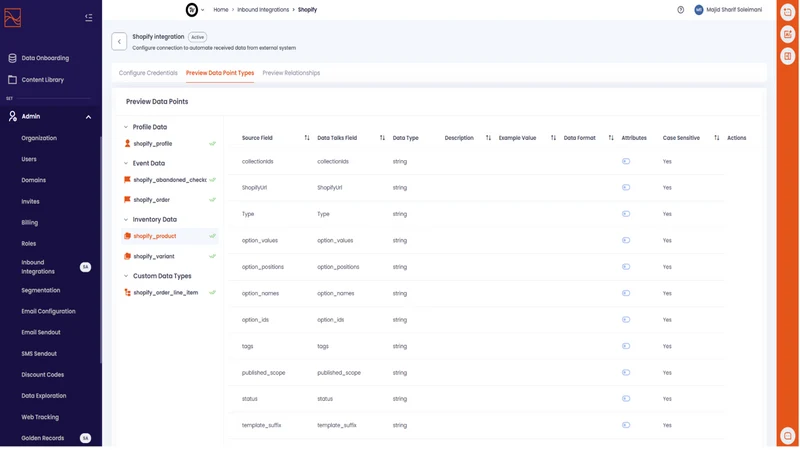
Task: Collapse the Custom Data Types section
Action: click(126, 276)
